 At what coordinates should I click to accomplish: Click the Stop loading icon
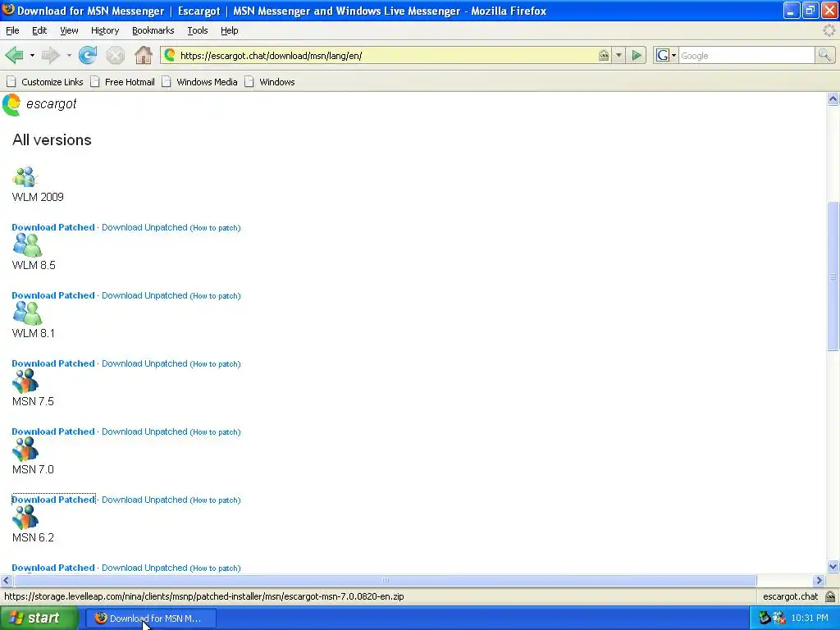115,55
